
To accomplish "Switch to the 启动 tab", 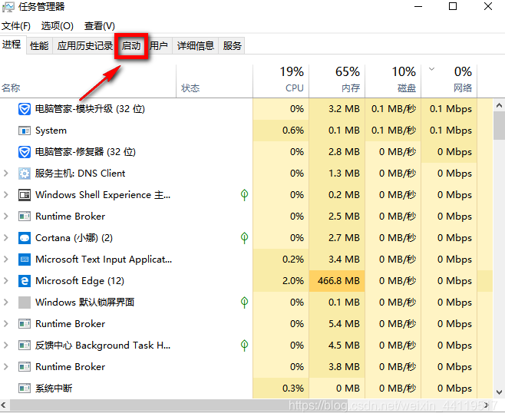I will [131, 46].
